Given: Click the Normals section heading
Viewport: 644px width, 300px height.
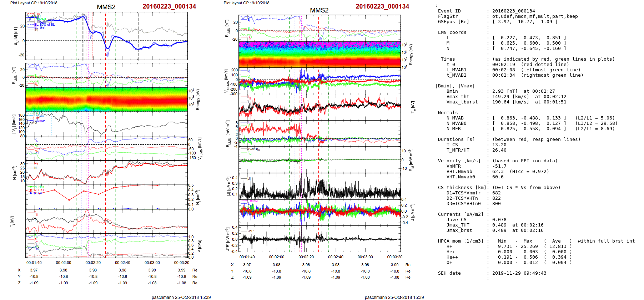Looking at the screenshot, I should pos(448,113).
